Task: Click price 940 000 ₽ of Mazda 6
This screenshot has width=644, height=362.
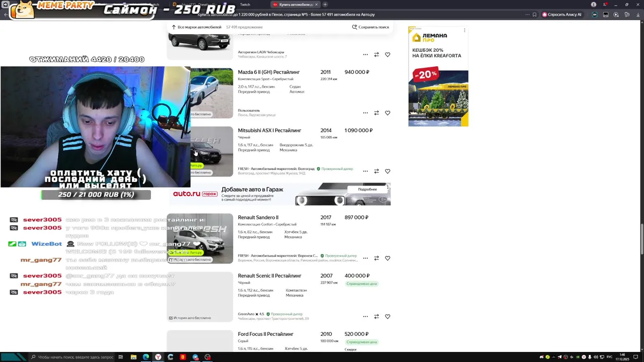Action: click(x=357, y=72)
